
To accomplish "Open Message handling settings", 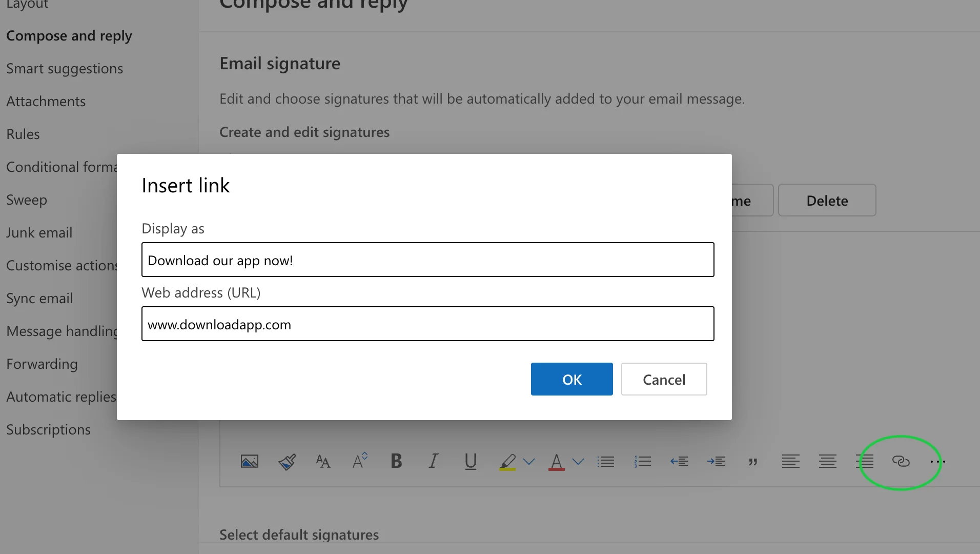I will point(62,331).
